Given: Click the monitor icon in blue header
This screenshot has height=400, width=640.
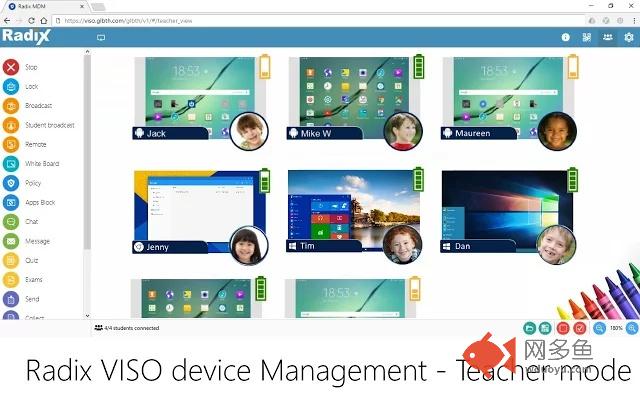Looking at the screenshot, I should click(101, 38).
